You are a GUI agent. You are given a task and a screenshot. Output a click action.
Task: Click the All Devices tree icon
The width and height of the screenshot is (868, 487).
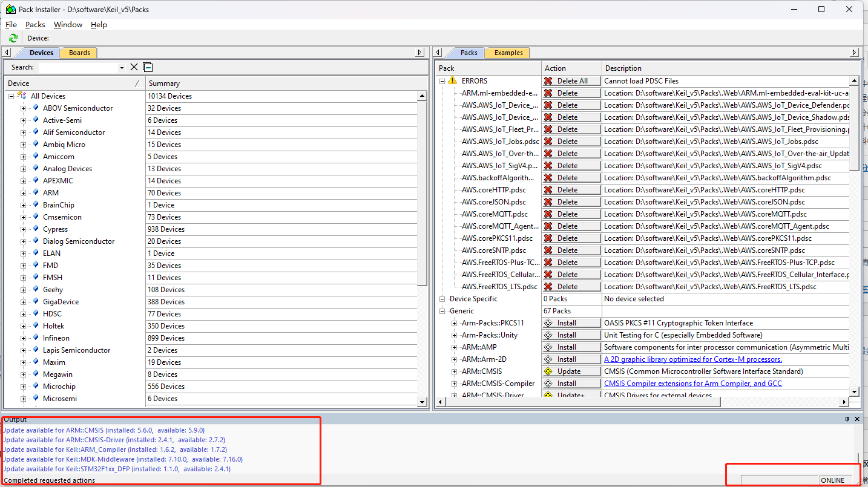point(22,96)
